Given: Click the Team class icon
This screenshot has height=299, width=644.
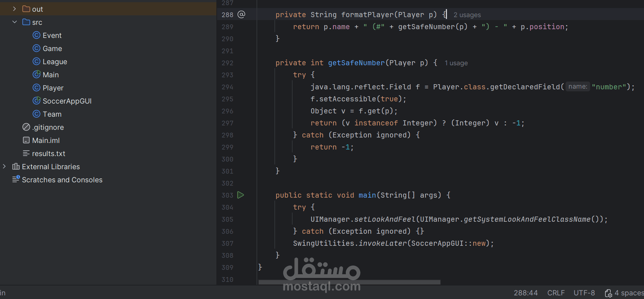Looking at the screenshot, I should pyautogui.click(x=36, y=114).
